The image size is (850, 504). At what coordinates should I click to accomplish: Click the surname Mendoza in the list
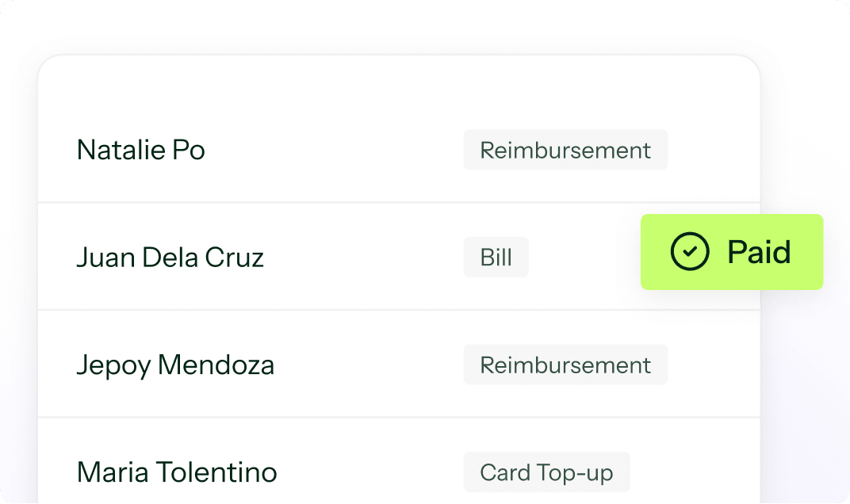pyautogui.click(x=216, y=365)
